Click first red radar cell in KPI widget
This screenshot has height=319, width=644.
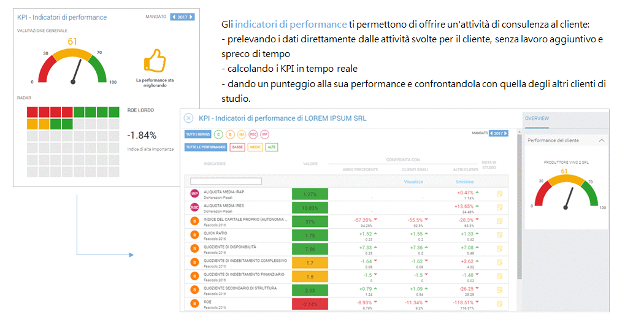coord(33,112)
